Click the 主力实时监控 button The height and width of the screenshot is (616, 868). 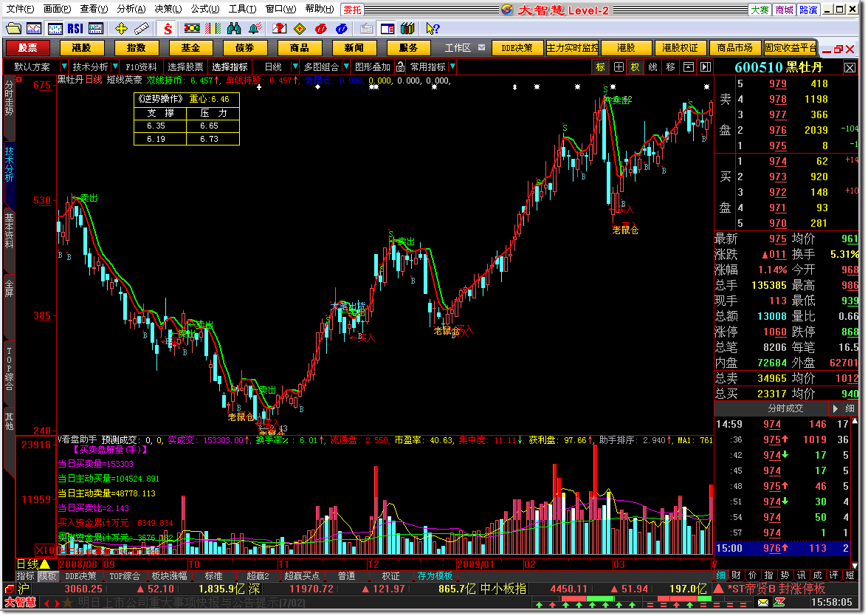572,47
